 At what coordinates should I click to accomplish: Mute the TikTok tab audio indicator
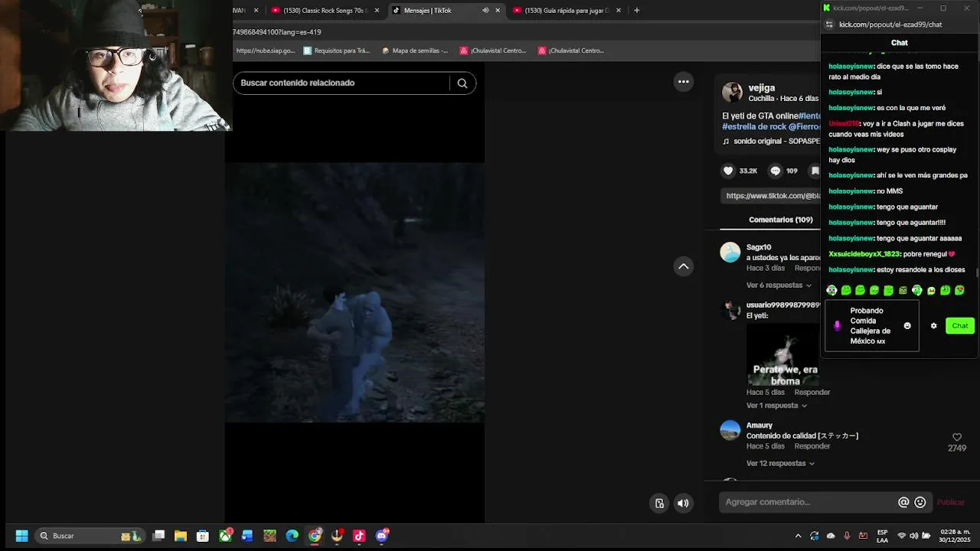point(485,11)
